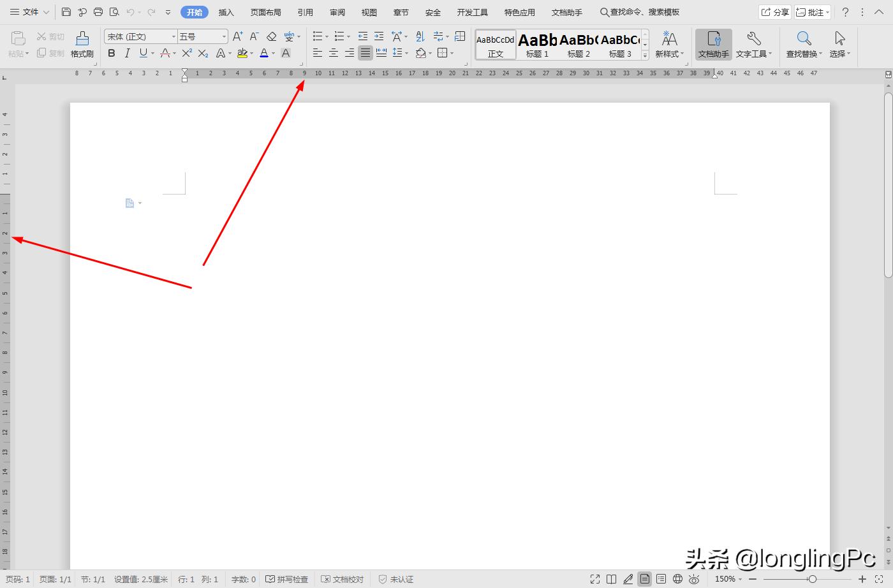Image resolution: width=893 pixels, height=588 pixels.
Task: Decrease paragraph indent
Action: point(363,36)
